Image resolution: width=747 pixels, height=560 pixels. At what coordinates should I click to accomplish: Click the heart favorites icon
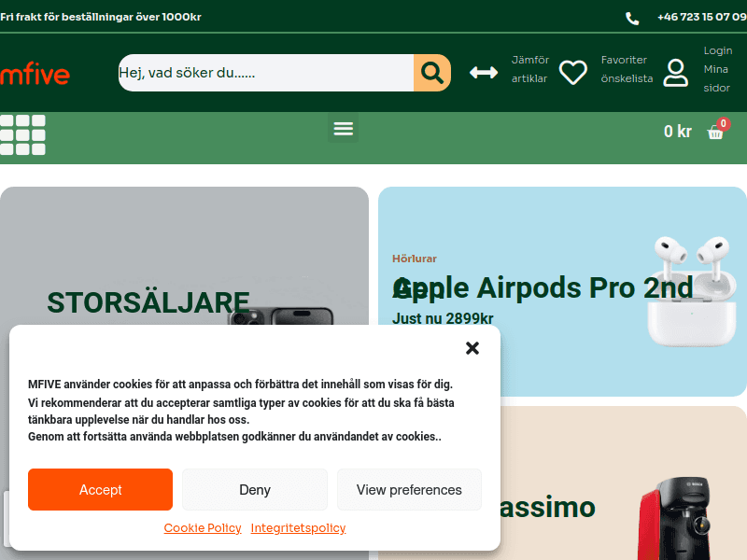click(572, 73)
